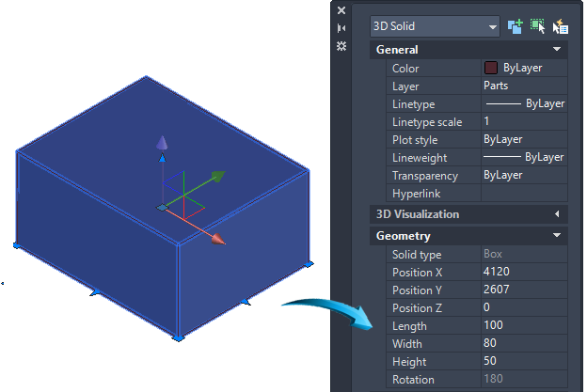Open the Lineweight ByLayer field
The height and width of the screenshot is (392, 587).
click(524, 157)
